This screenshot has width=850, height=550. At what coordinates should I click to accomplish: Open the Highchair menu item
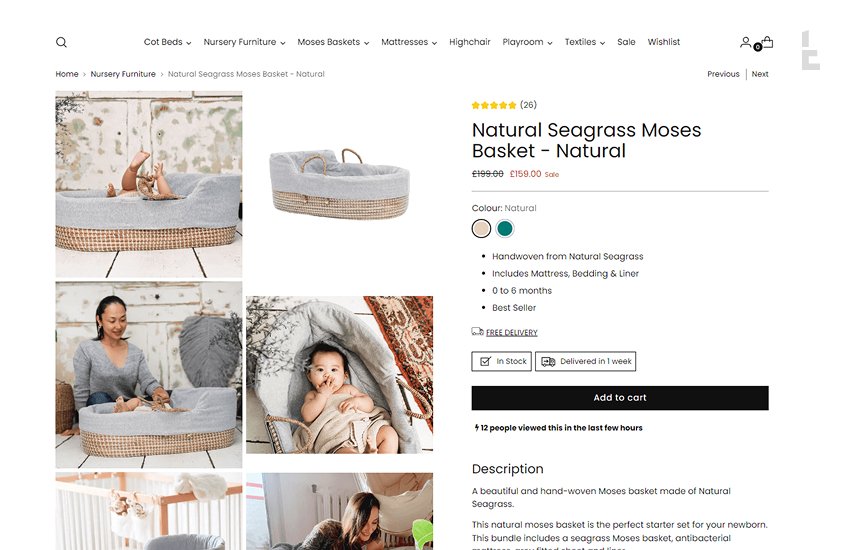469,42
